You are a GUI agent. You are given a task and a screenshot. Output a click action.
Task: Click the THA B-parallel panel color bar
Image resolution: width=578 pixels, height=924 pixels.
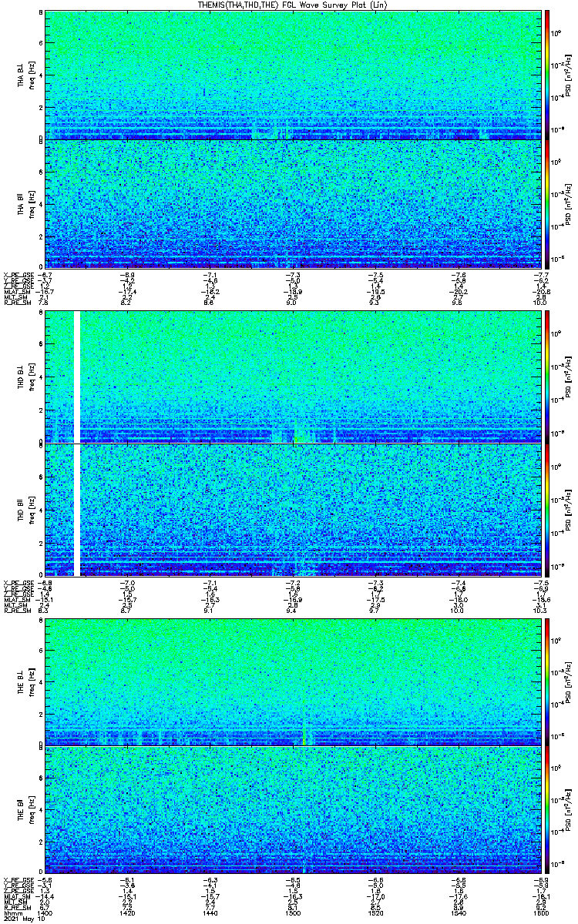point(547,203)
